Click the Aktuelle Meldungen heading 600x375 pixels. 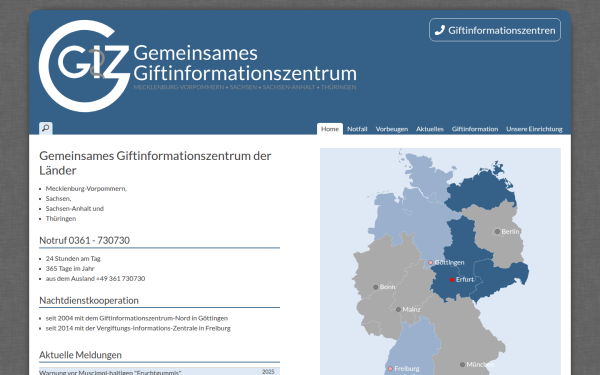[x=80, y=355]
